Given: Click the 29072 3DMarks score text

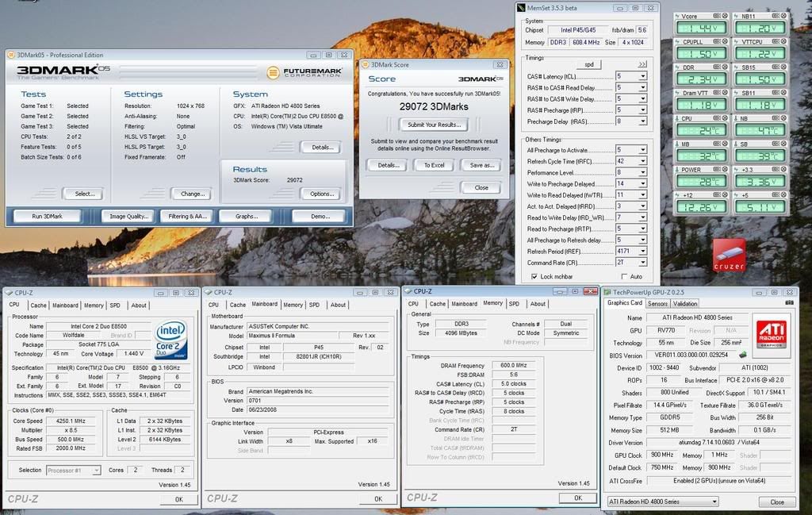Looking at the screenshot, I should tap(434, 107).
